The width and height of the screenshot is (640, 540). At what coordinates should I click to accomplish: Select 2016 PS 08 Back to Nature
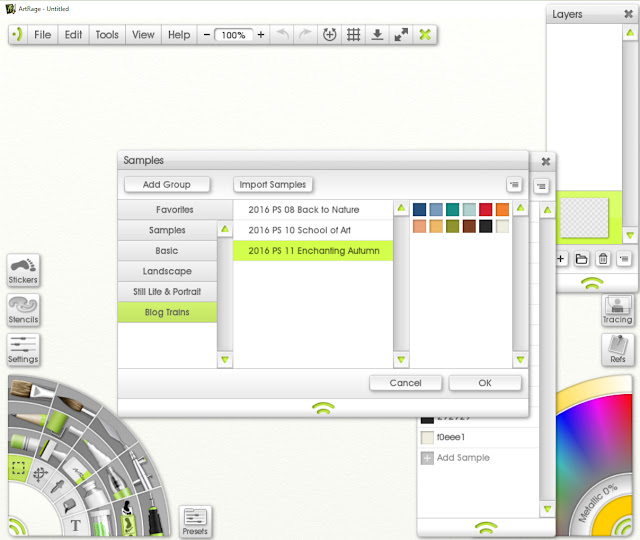(313, 210)
